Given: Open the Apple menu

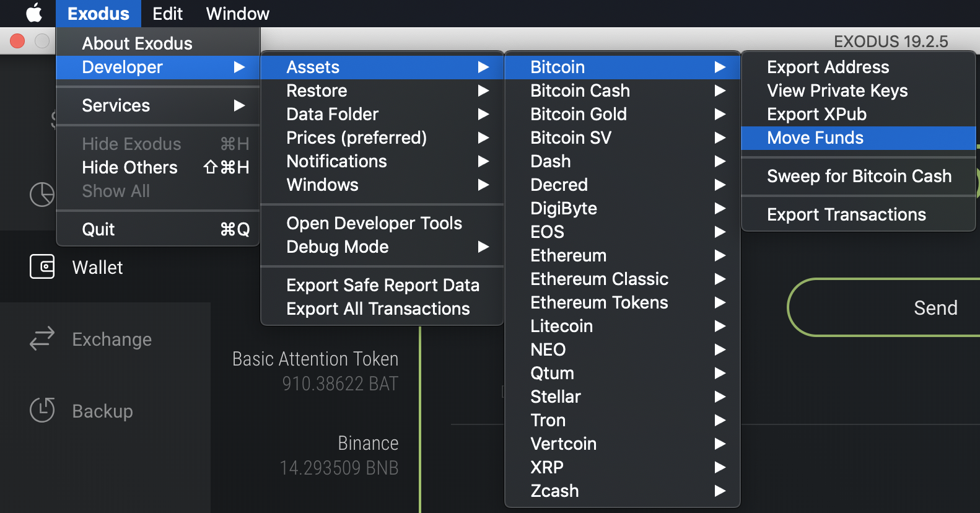Looking at the screenshot, I should point(34,13).
